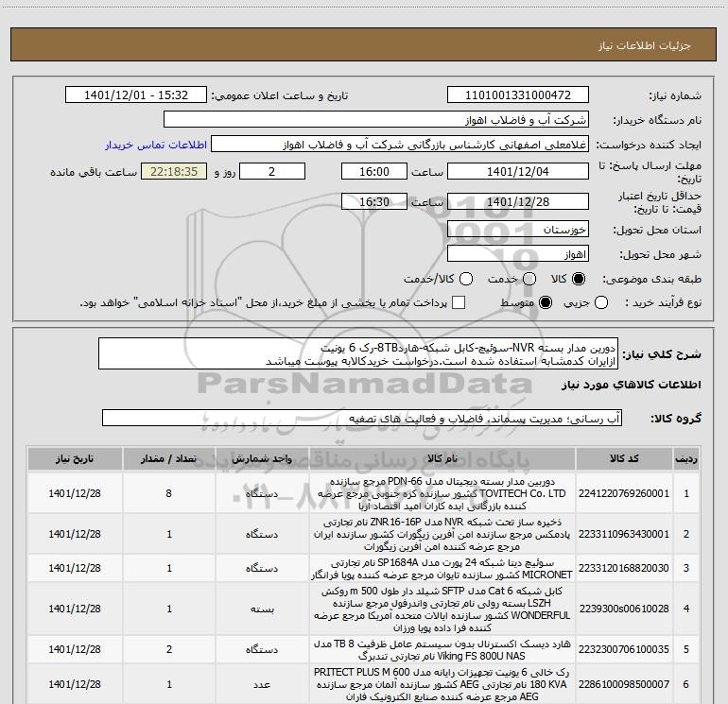Click the unit بسته in row 4
The image size is (728, 704).
click(x=262, y=609)
